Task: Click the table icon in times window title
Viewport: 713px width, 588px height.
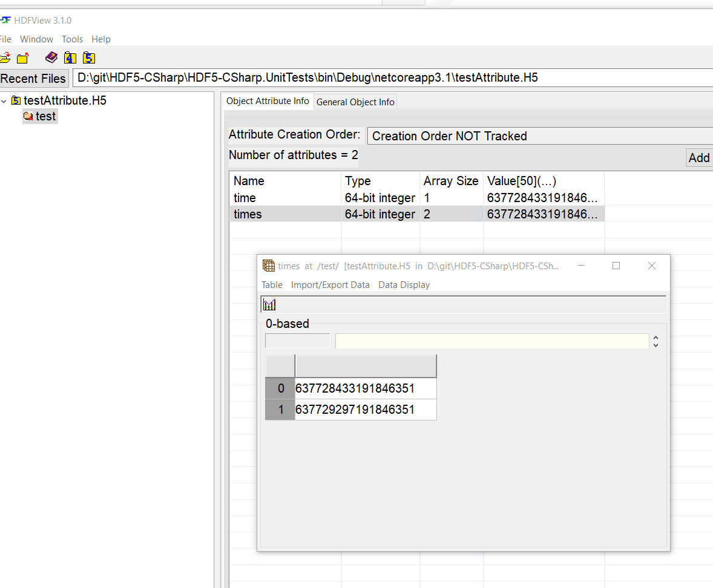Action: point(268,266)
